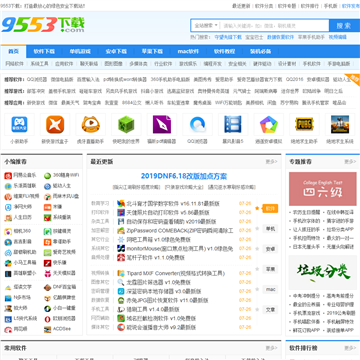Click 更多 link in 专题推荐 panel

350,162
